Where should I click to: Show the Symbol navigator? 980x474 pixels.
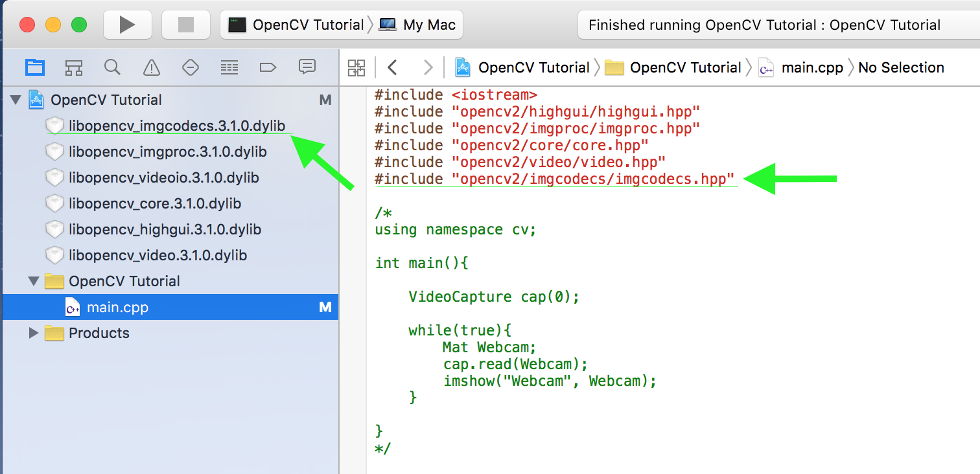click(74, 67)
